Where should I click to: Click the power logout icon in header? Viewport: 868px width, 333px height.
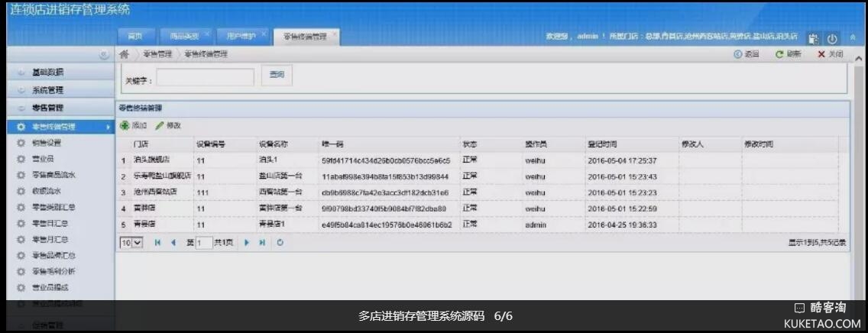[832, 39]
